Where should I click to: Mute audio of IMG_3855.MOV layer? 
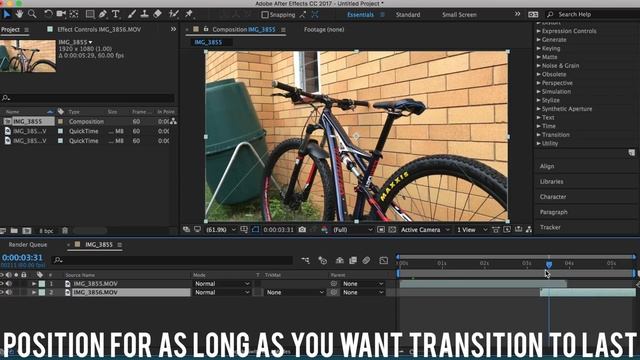coord(9,283)
